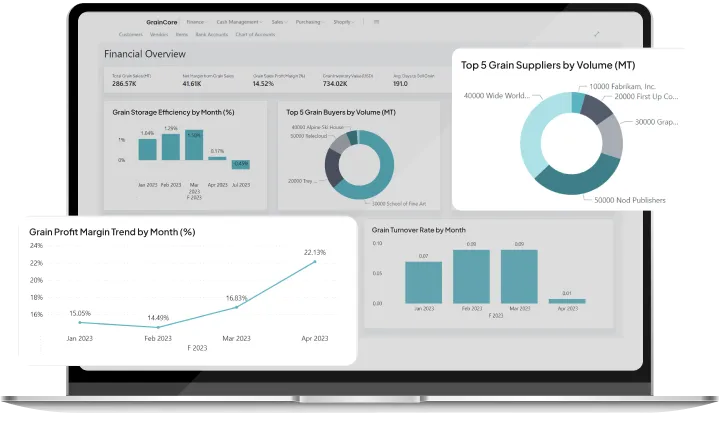Click the Apr 2023 point showing 22.13%
The image size is (719, 431).
pyautogui.click(x=315, y=261)
